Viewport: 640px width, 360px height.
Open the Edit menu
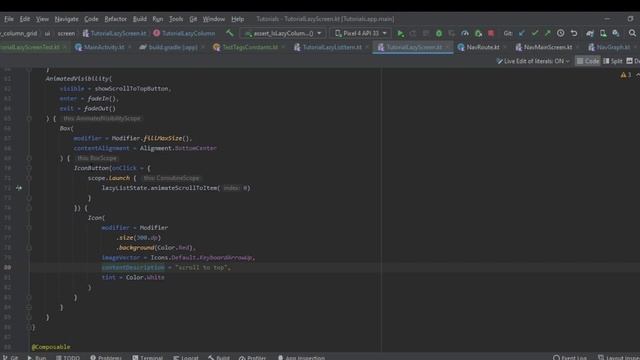coord(24,19)
